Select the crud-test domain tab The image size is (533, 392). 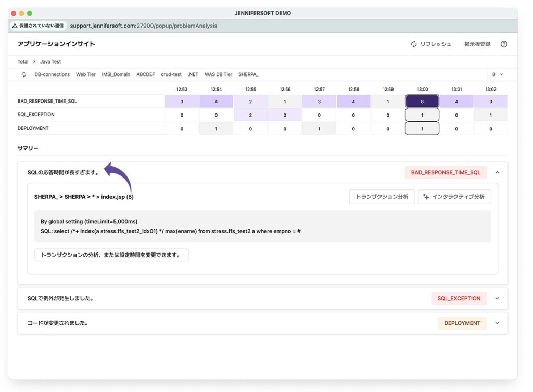171,74
